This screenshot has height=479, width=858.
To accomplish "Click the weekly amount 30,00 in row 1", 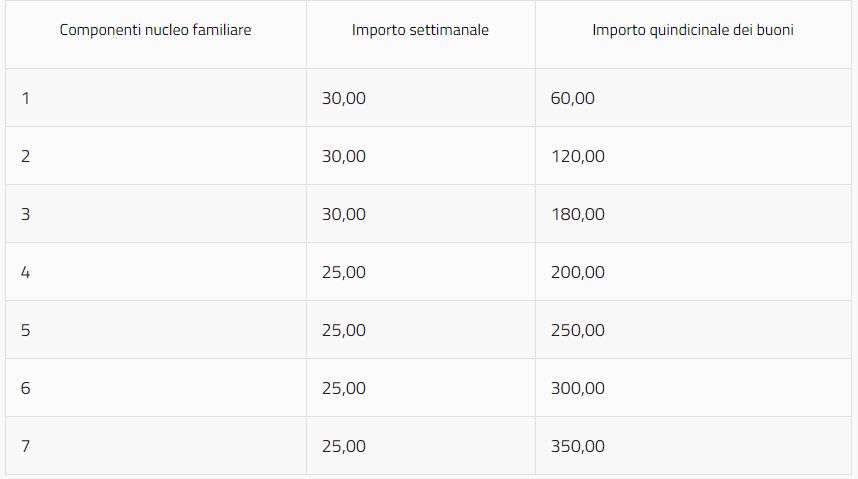I will (x=344, y=98).
